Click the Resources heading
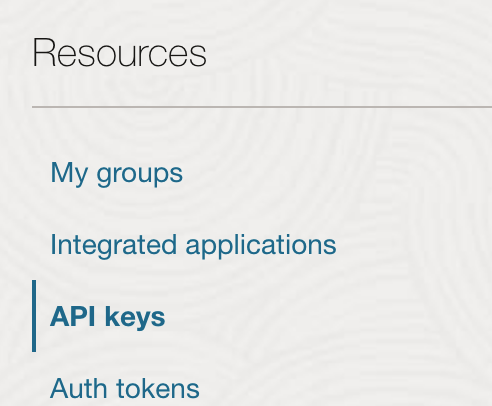This screenshot has width=492, height=406. click(x=119, y=52)
